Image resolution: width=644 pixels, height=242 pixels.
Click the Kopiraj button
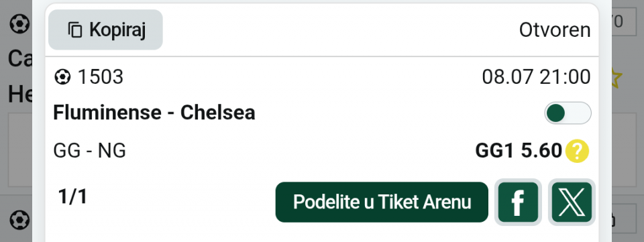[x=105, y=30]
